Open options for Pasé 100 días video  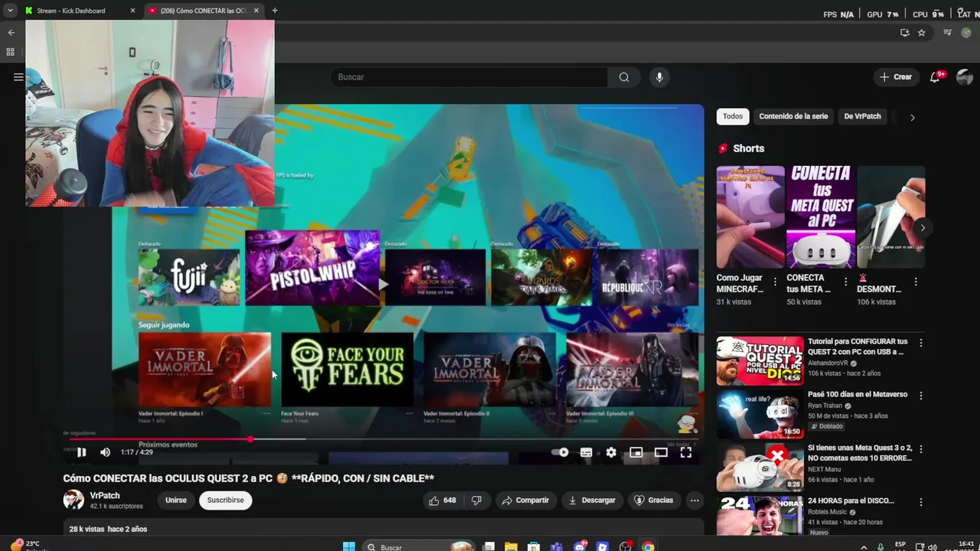click(x=921, y=396)
